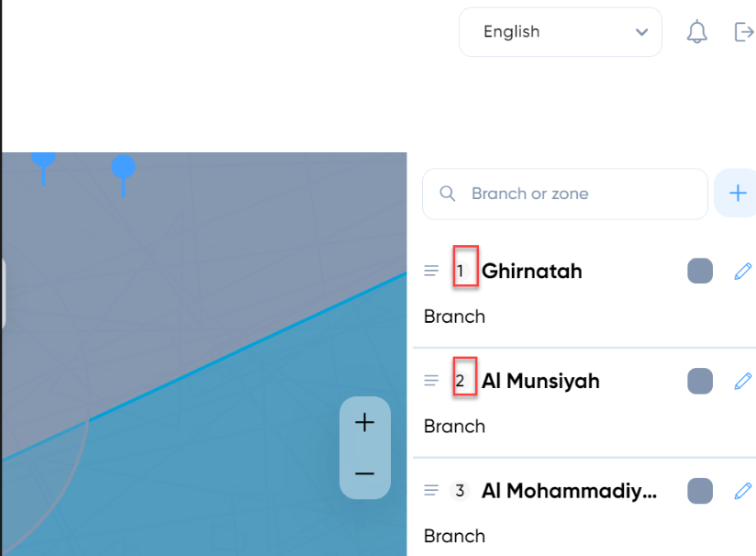Open the English language dropdown
Image resolution: width=756 pixels, height=556 pixels.
561,32
